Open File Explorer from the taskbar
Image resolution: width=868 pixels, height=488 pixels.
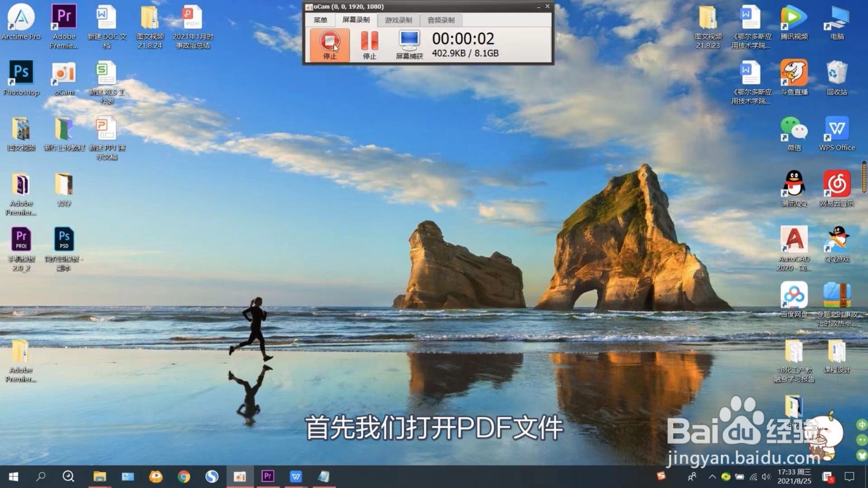pyautogui.click(x=99, y=477)
